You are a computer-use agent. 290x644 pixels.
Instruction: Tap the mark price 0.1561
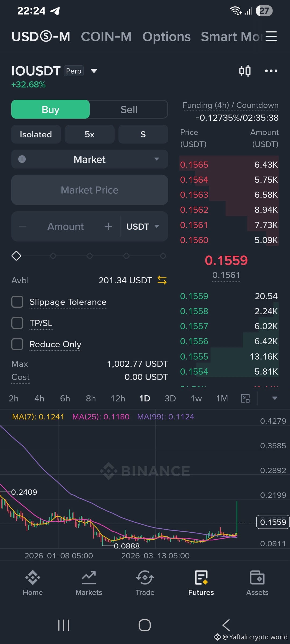[226, 275]
